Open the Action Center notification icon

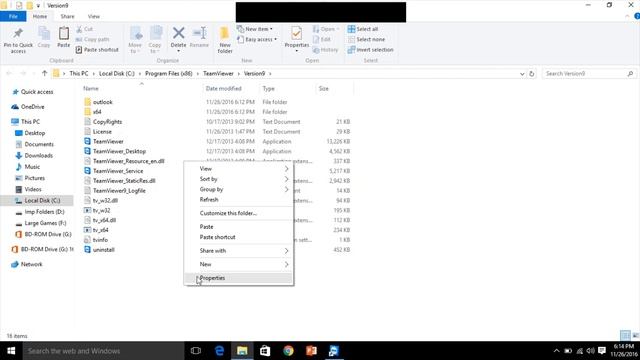602,351
